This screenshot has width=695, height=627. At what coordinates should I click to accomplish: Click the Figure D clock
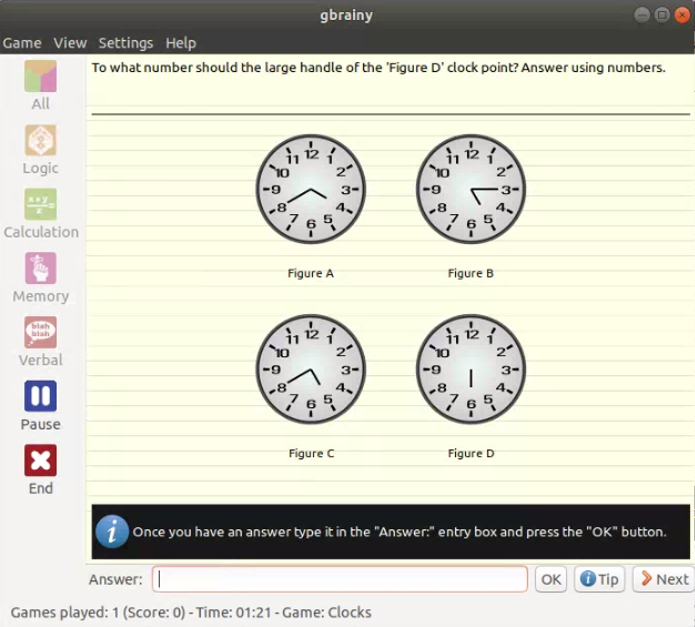(471, 369)
